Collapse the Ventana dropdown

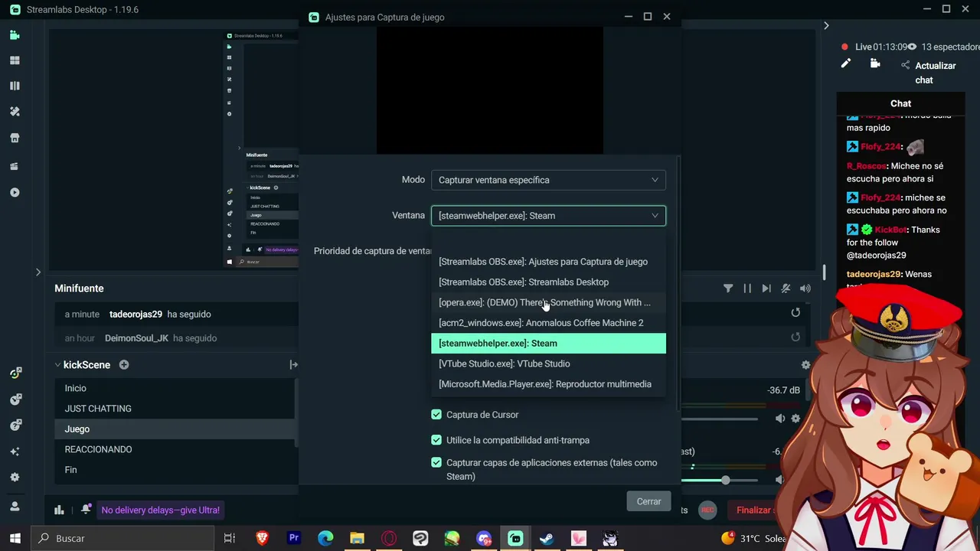point(548,216)
